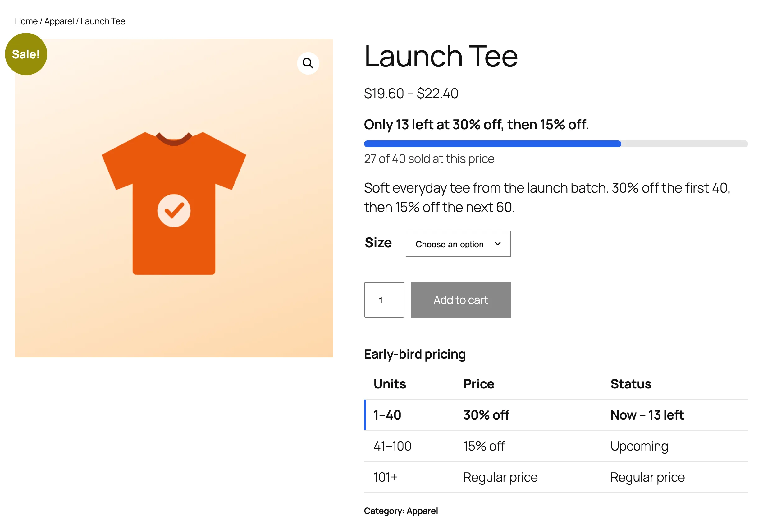Click the '101+' units cell

coord(385,477)
